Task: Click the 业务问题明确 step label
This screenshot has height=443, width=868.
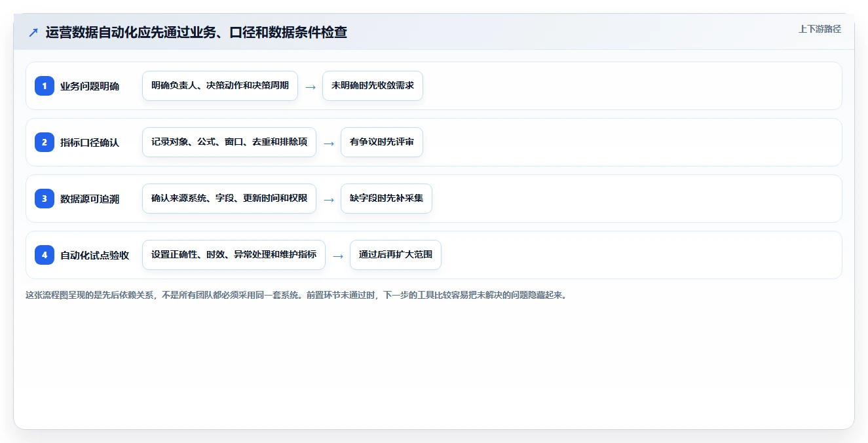Action: (90, 86)
